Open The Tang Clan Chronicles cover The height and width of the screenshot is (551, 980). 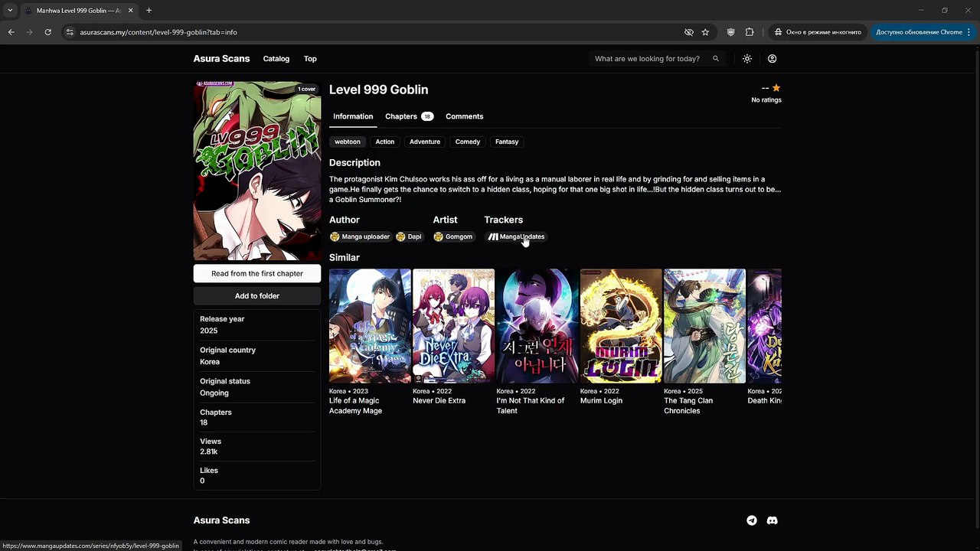pos(704,325)
